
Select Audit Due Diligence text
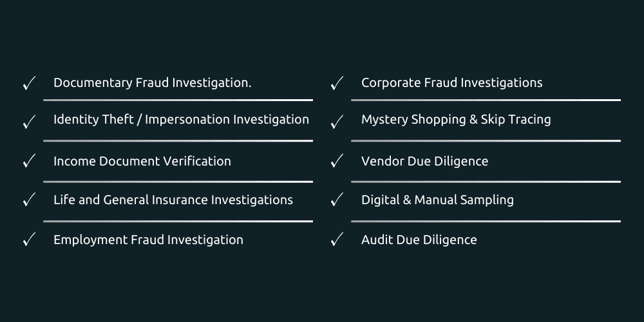(x=419, y=240)
